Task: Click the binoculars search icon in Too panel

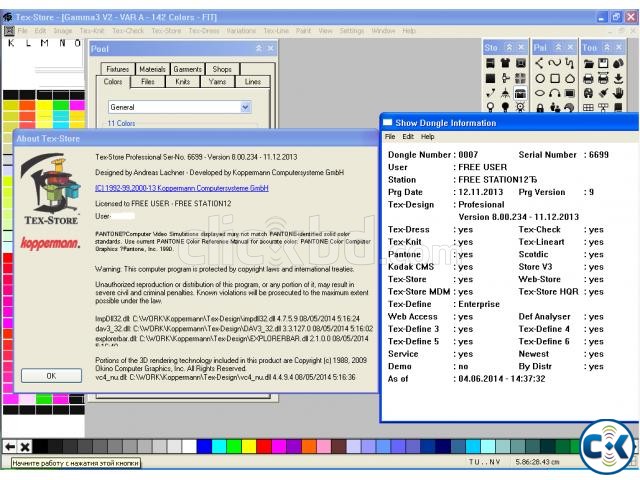Action: pyautogui.click(x=588, y=93)
